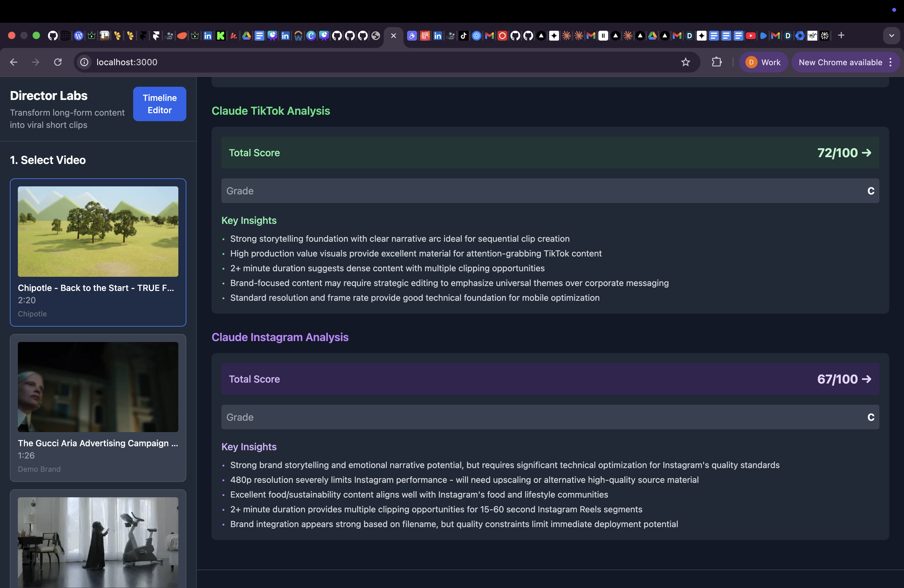Open the Extensions puzzle icon
Viewport: 904px width, 588px height.
click(x=716, y=62)
